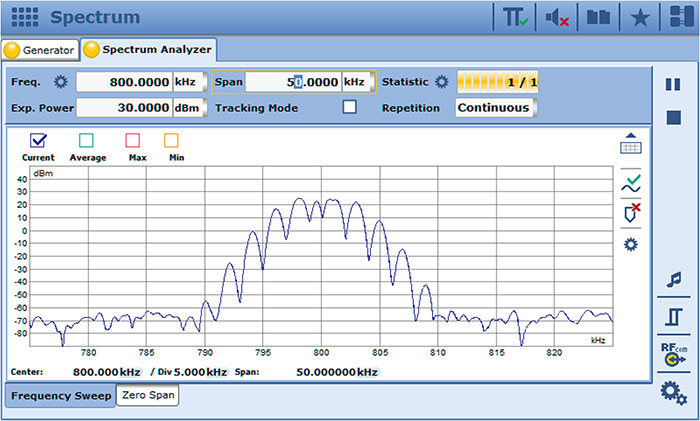
Task: Switch to the Generator tab
Action: (x=40, y=49)
